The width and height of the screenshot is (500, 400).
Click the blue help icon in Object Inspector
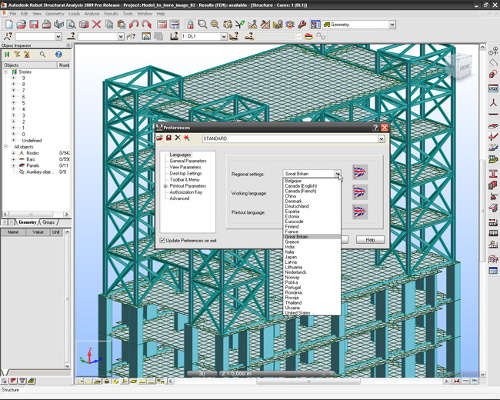(x=58, y=54)
